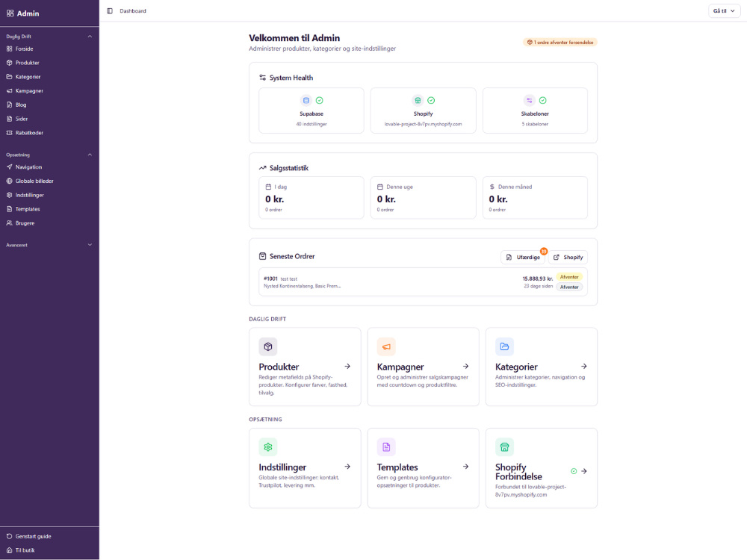Click the Indstillinger card arrow

coord(347,467)
